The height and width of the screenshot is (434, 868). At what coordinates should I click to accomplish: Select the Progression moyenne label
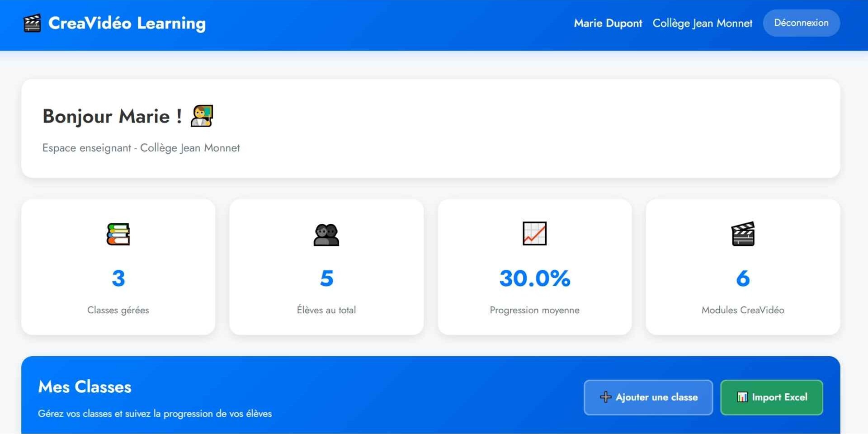click(535, 310)
